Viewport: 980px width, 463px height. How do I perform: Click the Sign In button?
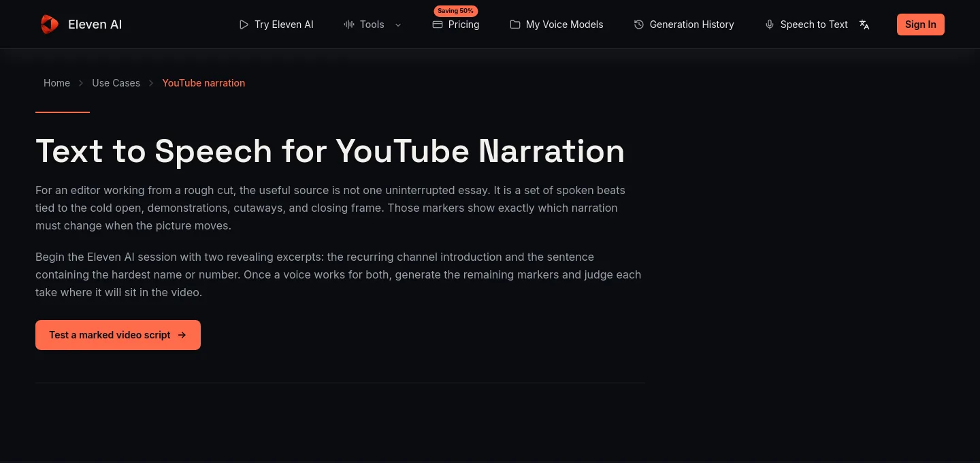pyautogui.click(x=921, y=25)
